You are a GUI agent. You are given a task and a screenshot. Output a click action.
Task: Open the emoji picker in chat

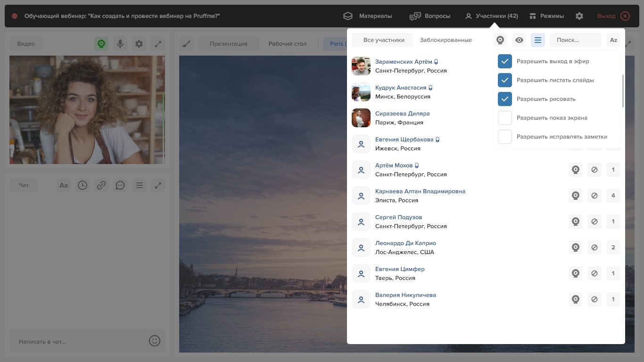pyautogui.click(x=155, y=341)
